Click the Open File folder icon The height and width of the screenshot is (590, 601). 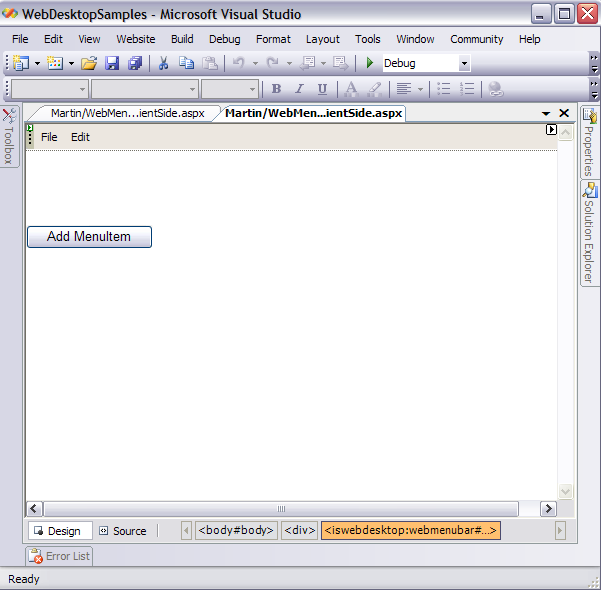tap(89, 63)
